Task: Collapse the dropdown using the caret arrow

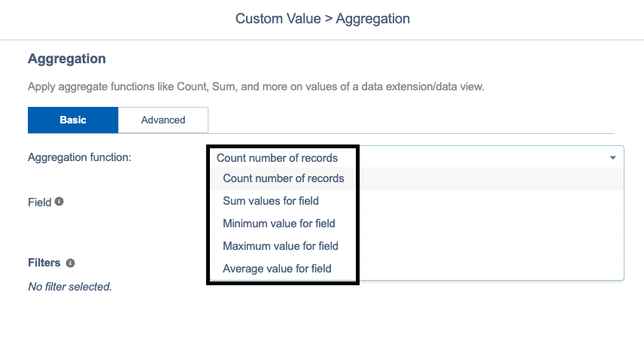Action: coord(612,158)
